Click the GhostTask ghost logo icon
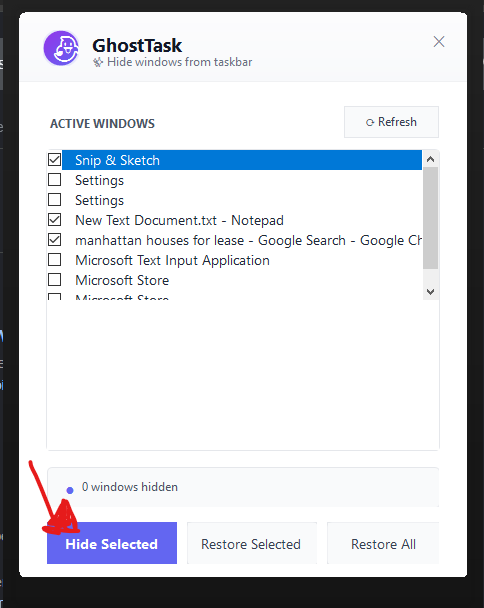 (61, 48)
